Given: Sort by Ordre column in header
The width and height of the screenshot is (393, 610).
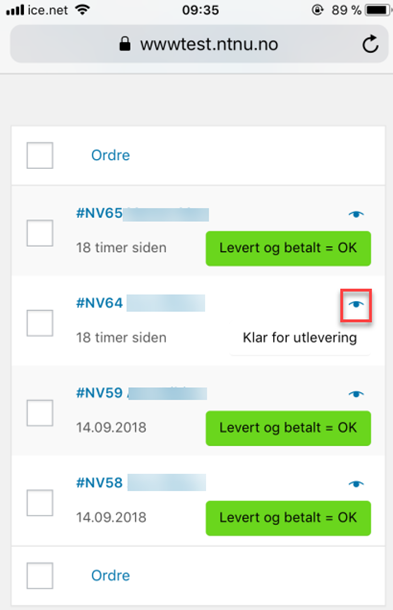Looking at the screenshot, I should 111,155.
